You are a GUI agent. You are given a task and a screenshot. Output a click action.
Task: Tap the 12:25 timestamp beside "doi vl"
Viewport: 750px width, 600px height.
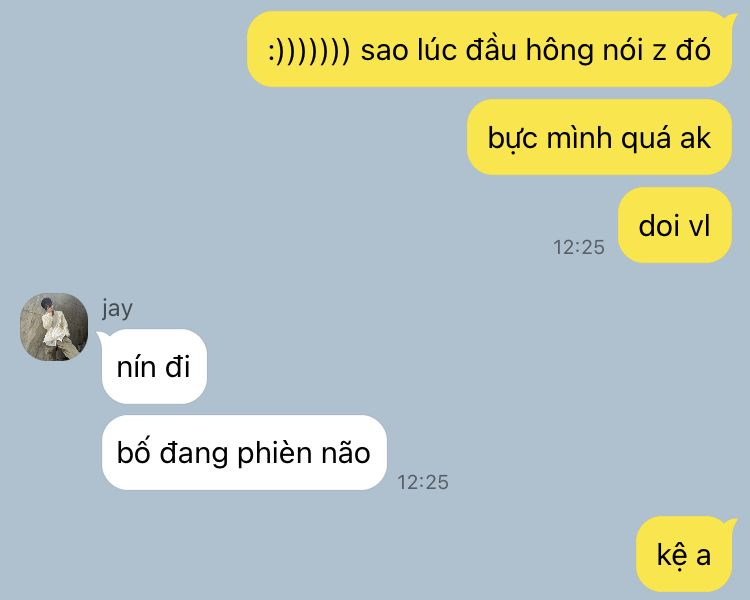[x=579, y=247]
